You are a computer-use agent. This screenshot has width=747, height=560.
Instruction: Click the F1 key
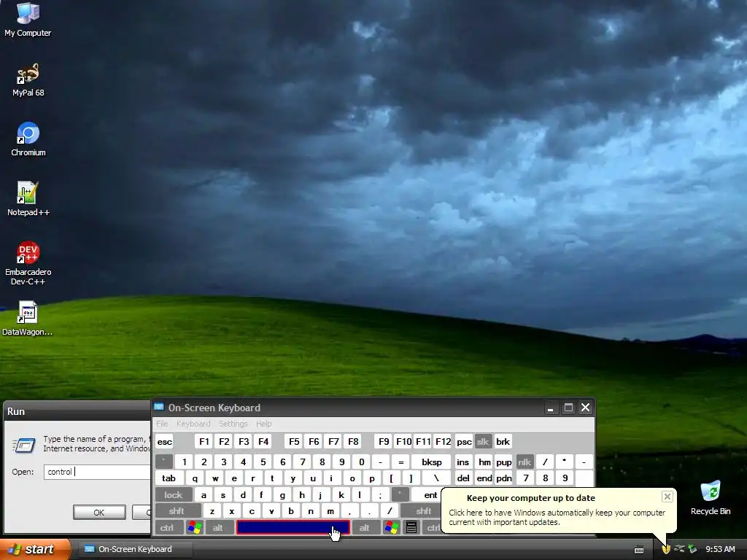click(x=204, y=441)
